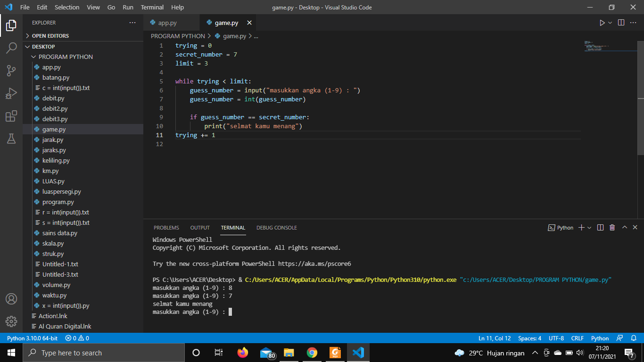Switch to the Output panel tab
644x362 pixels.
tap(200, 228)
